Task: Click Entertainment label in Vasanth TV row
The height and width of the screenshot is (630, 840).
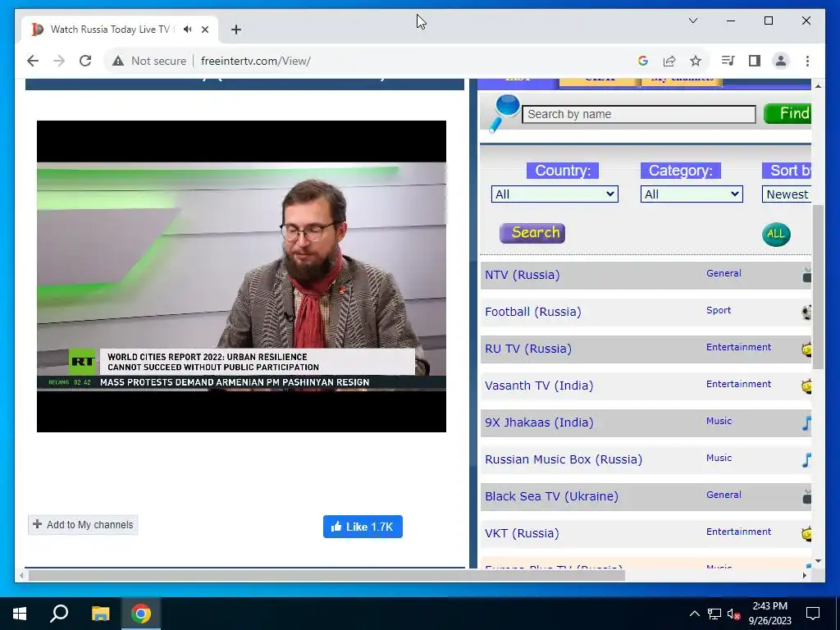Action: point(739,384)
